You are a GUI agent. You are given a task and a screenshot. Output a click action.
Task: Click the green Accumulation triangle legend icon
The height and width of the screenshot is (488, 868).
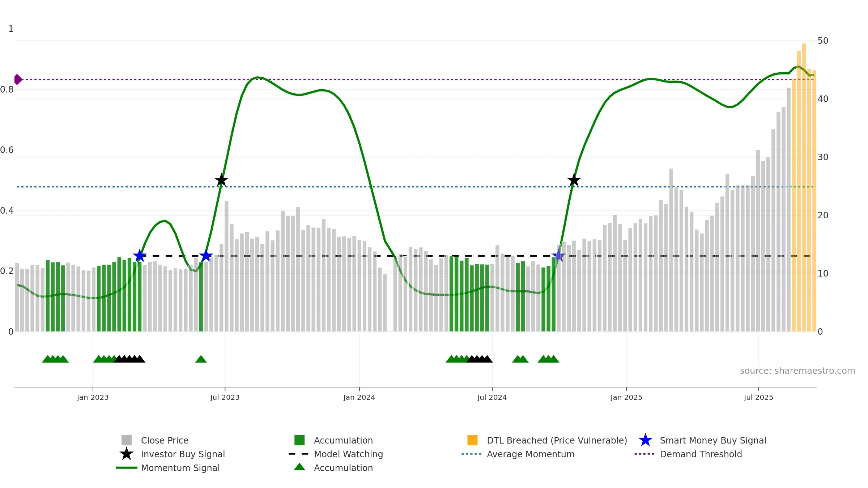click(299, 467)
